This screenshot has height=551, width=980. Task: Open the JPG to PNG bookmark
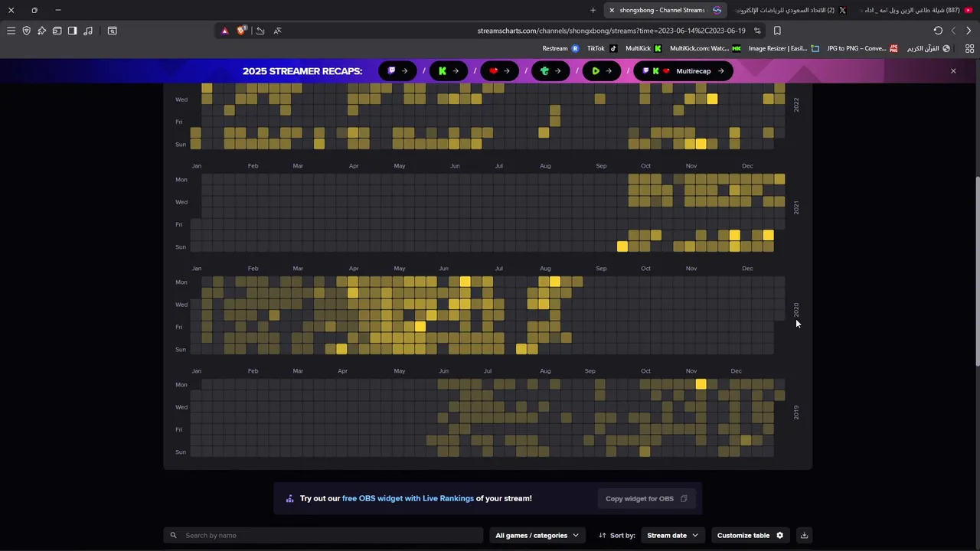click(x=862, y=48)
